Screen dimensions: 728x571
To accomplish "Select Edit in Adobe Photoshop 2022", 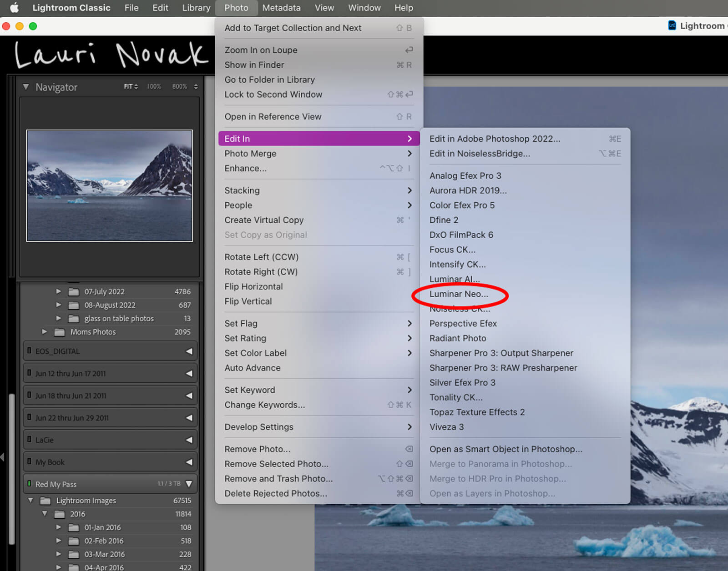I will tap(495, 139).
